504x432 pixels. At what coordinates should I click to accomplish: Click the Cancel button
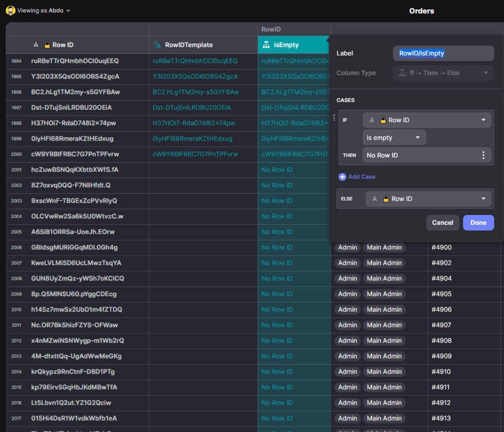[x=442, y=223]
